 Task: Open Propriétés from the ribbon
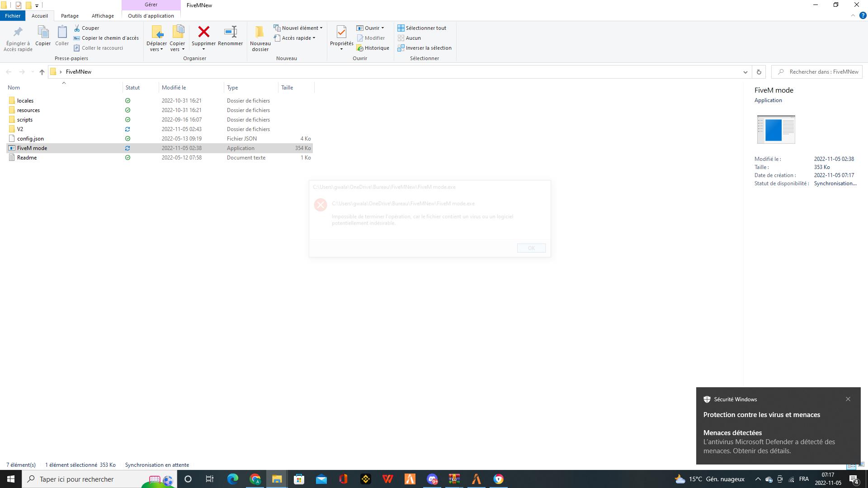[x=341, y=32]
